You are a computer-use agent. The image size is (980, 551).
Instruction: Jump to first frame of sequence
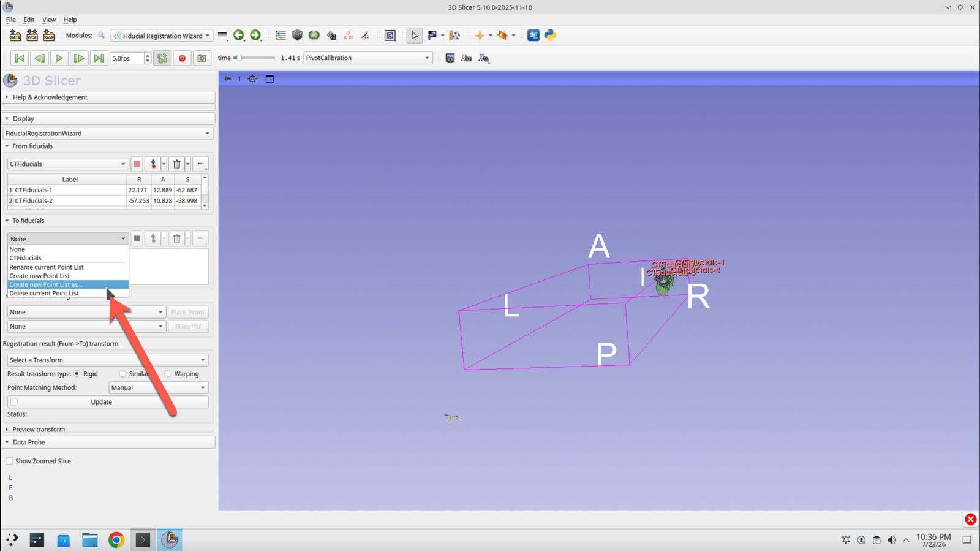pos(20,58)
